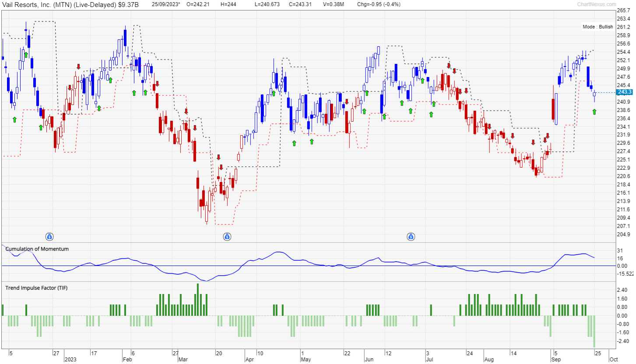The height and width of the screenshot is (364, 636).
Task: Click the dollar marker icon above March 20
Action: 227,237
